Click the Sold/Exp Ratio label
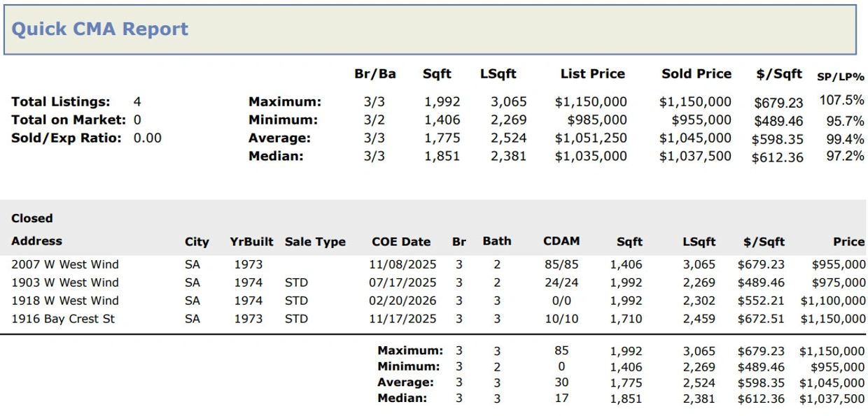 click(69, 138)
